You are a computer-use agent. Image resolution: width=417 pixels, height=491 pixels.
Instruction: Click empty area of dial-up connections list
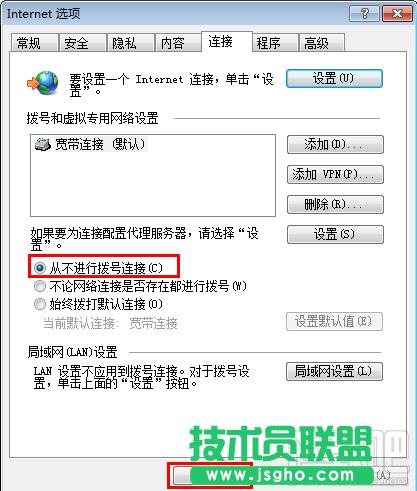click(153, 187)
